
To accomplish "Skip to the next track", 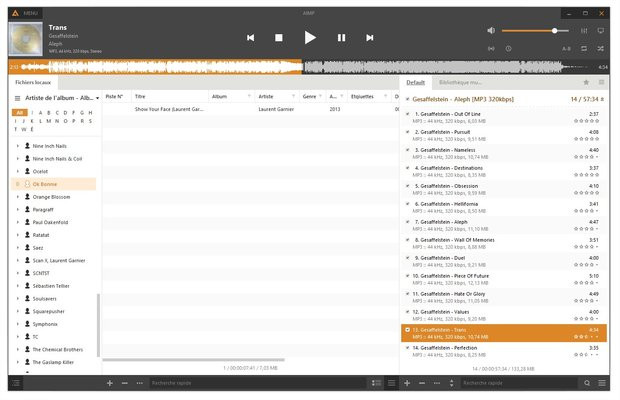I will 370,37.
